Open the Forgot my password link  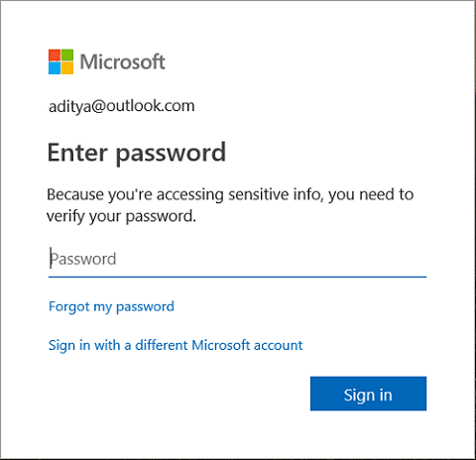(x=111, y=307)
